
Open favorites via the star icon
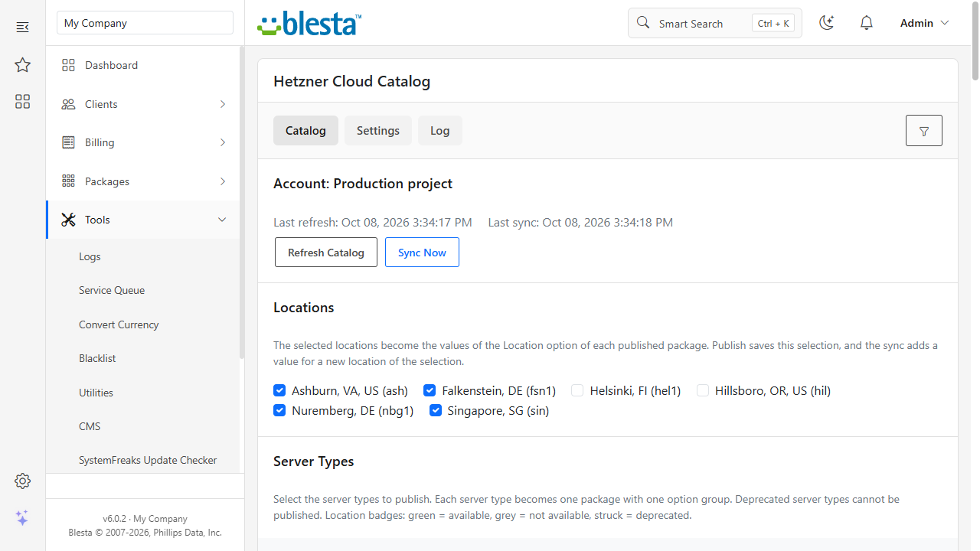point(22,65)
